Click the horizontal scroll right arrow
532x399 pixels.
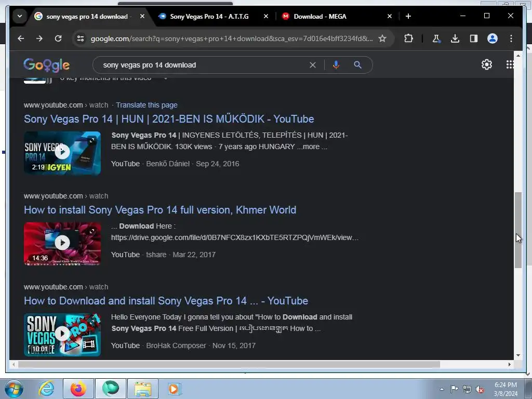click(x=510, y=364)
